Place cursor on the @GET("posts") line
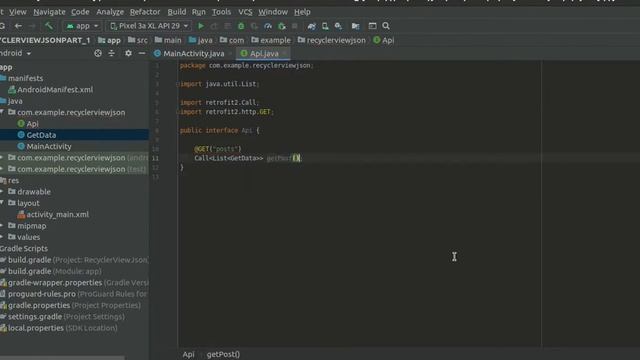This screenshot has height=360, width=640. pos(218,149)
